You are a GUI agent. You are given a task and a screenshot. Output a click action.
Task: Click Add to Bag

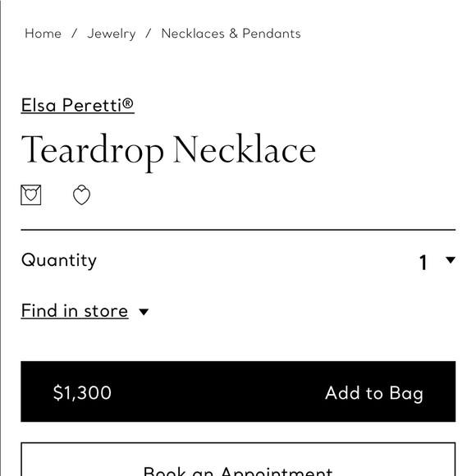[x=374, y=393]
